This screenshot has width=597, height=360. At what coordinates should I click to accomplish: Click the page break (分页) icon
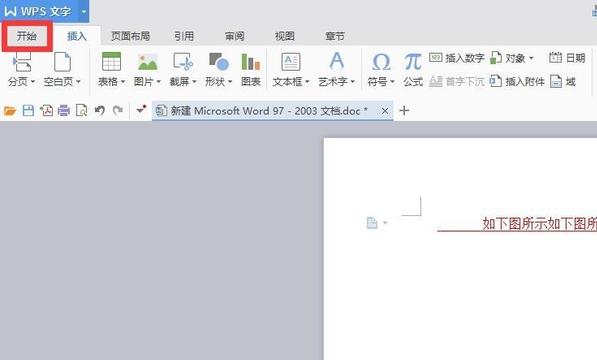[x=22, y=62]
